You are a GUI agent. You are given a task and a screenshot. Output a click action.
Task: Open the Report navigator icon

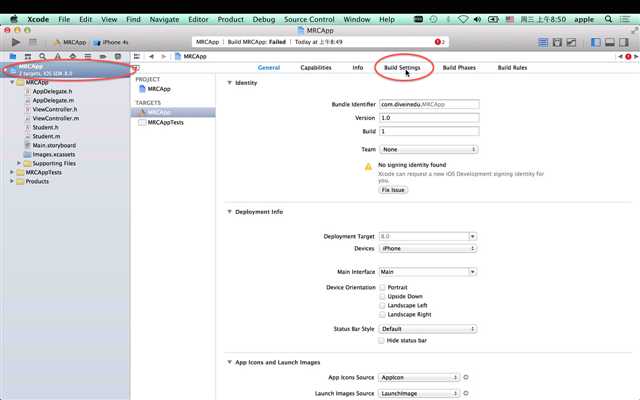(118, 56)
